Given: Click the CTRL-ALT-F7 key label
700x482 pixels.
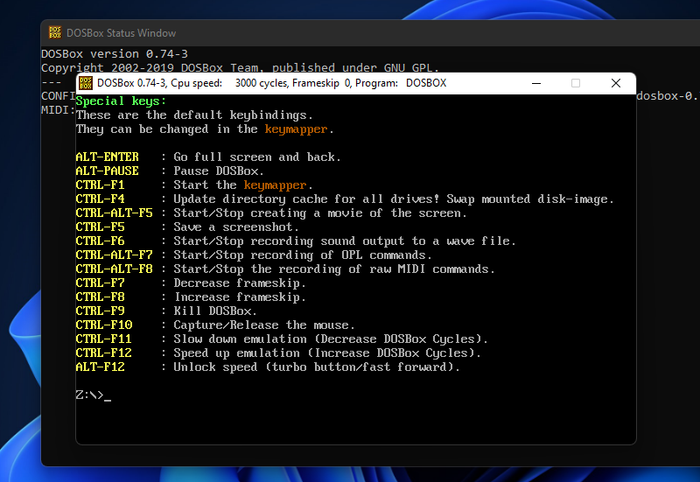Looking at the screenshot, I should 114,255.
